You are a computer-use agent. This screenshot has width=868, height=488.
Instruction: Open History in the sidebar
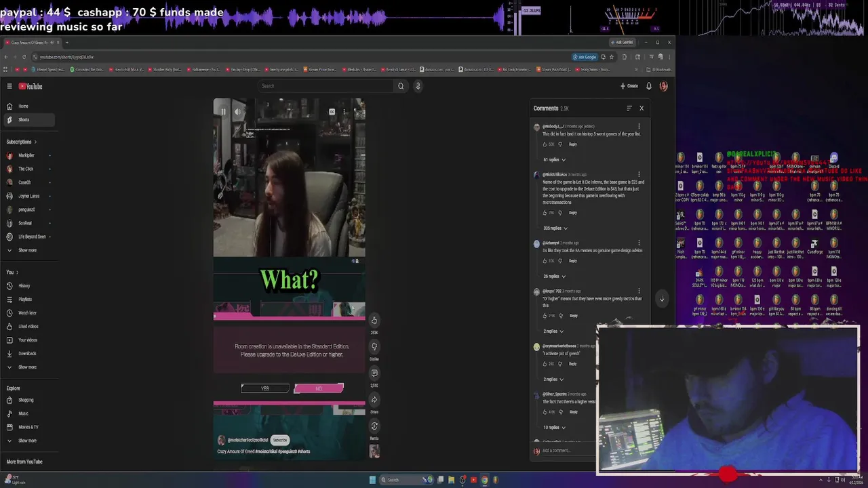click(x=28, y=286)
